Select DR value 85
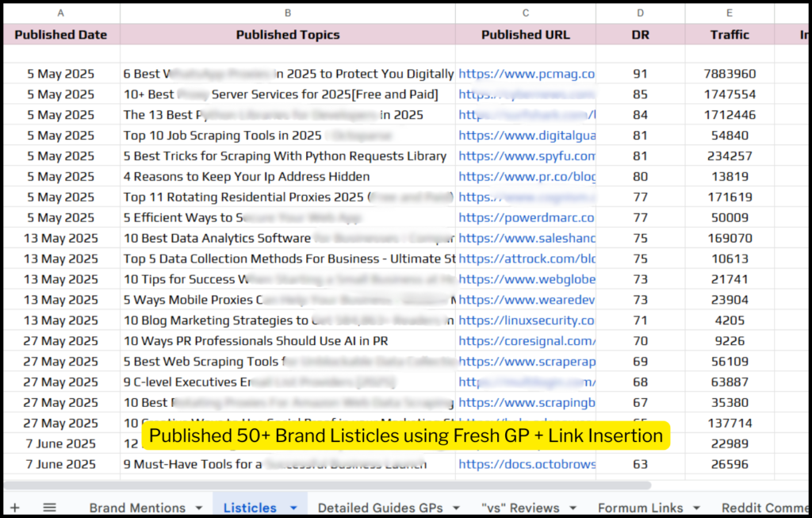Image resolution: width=812 pixels, height=518 pixels. 641,94
